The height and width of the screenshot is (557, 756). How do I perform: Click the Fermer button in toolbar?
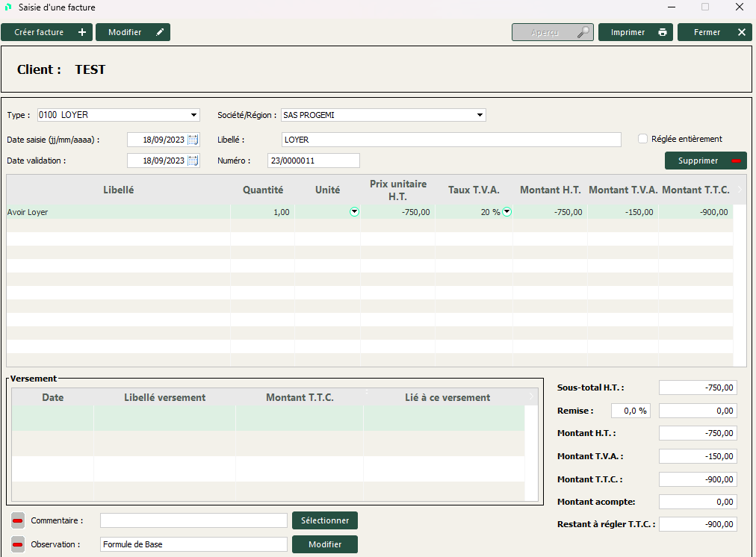click(x=714, y=32)
